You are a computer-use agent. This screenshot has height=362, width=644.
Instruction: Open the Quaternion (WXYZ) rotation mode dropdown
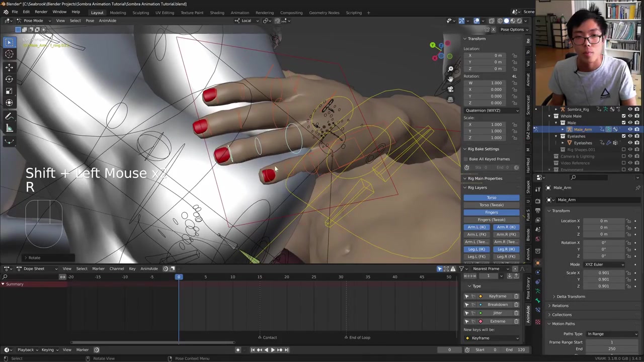pyautogui.click(x=492, y=110)
